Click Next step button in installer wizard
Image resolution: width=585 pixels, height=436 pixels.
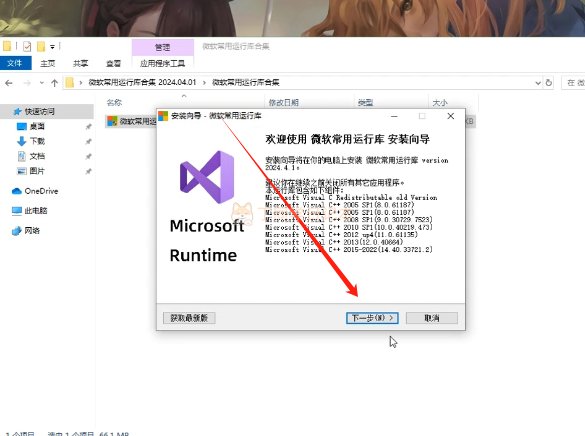point(372,318)
